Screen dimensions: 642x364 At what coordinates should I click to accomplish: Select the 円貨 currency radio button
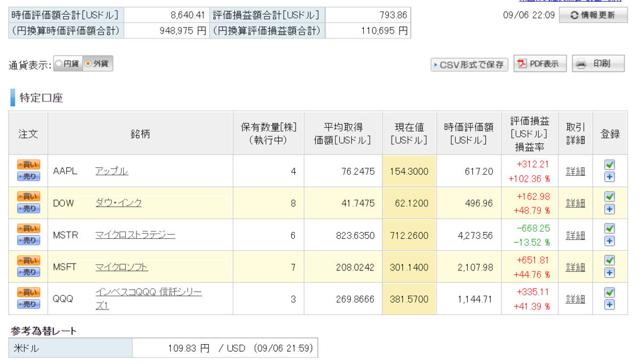[x=59, y=64]
